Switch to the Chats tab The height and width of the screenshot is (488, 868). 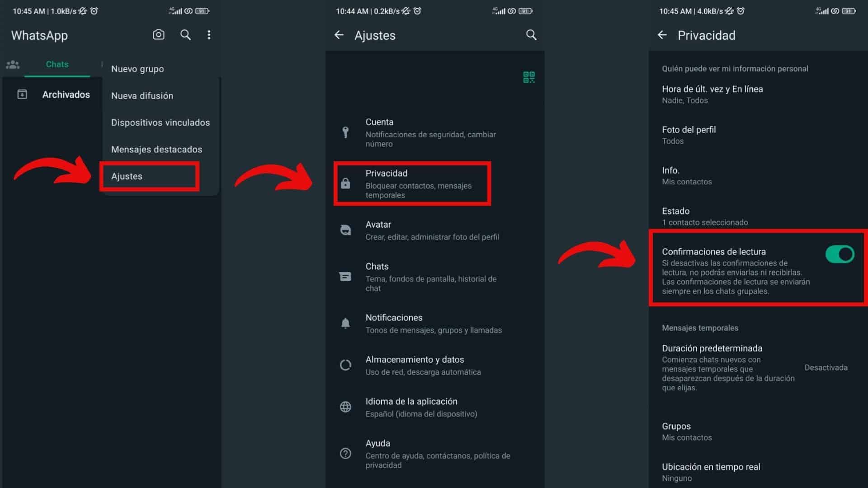tap(57, 64)
